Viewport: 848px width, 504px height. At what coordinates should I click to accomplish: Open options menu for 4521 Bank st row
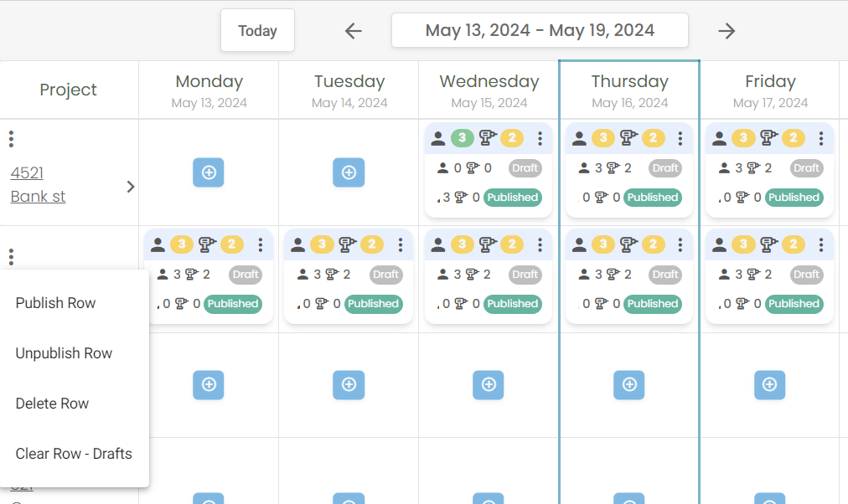tap(12, 139)
